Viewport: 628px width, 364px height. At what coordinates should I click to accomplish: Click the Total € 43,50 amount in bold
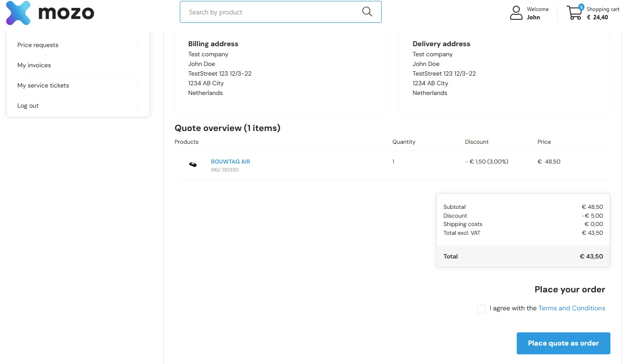591,256
